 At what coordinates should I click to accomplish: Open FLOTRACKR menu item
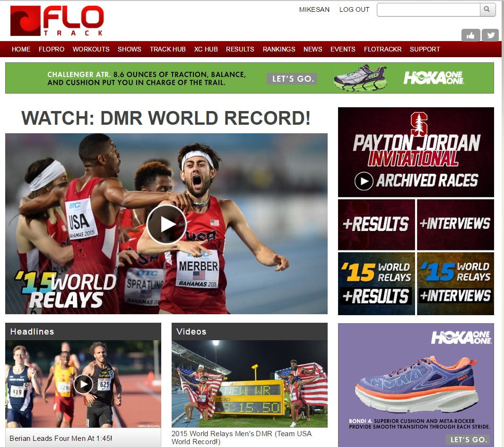tap(382, 49)
